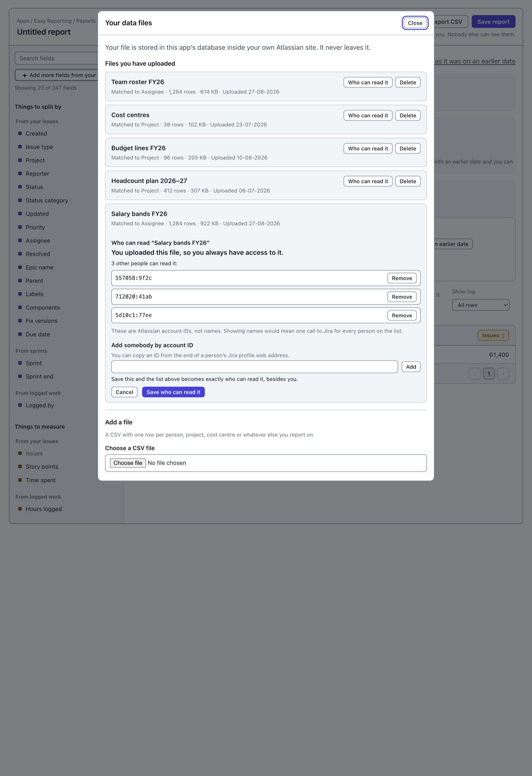Add more fields from your Jira
The height and width of the screenshot is (776, 532).
tap(57, 75)
